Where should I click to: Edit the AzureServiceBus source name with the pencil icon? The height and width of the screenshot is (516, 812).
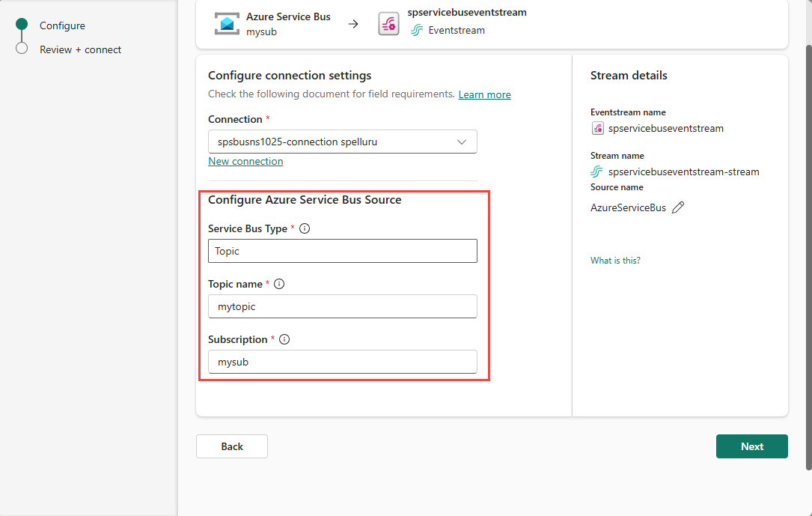click(x=678, y=207)
